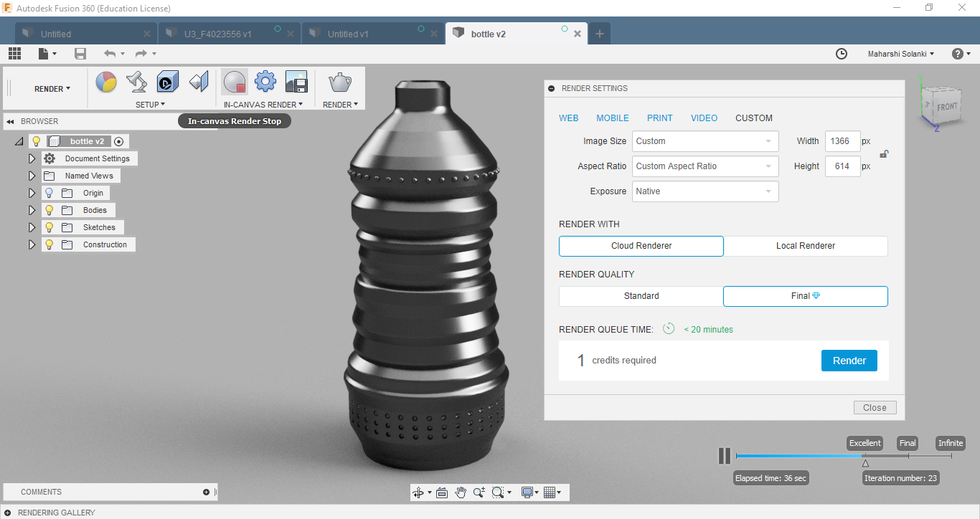980x519 pixels.
Task: Open the Job Status clock icon
Action: point(842,54)
